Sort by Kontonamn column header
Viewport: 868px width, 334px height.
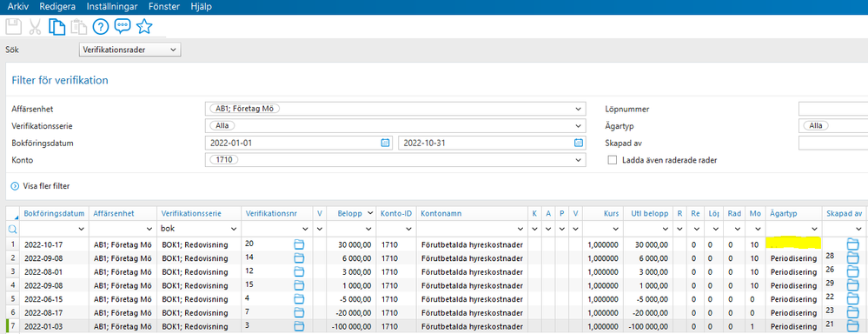coord(472,213)
